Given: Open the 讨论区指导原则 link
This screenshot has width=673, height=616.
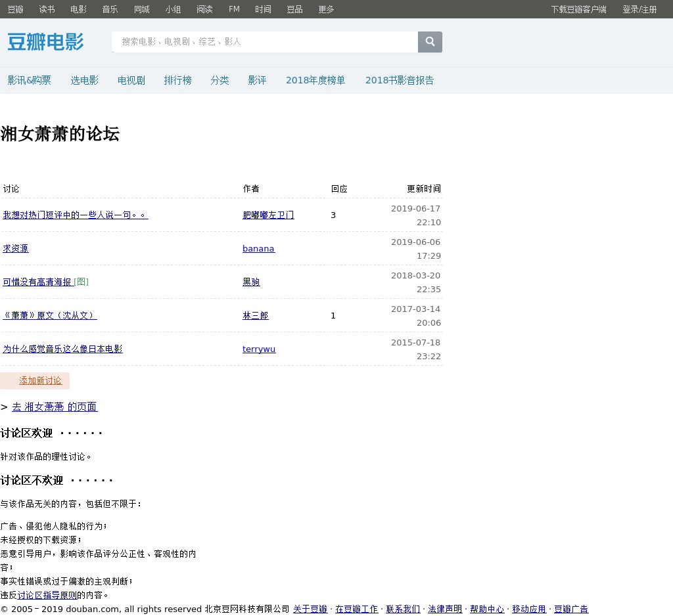Looking at the screenshot, I should point(47,595).
